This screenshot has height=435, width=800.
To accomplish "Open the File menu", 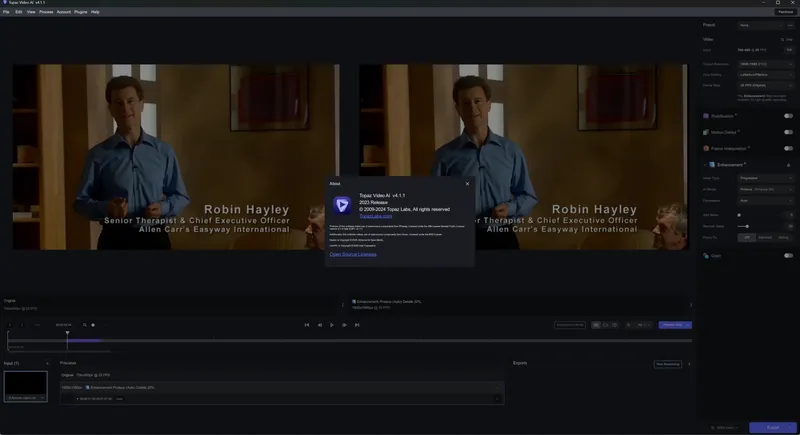I will pyautogui.click(x=6, y=12).
